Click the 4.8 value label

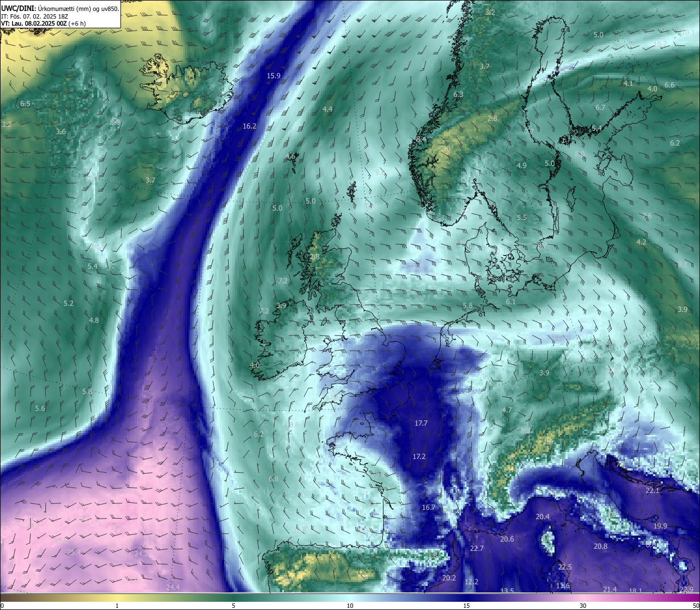94,321
